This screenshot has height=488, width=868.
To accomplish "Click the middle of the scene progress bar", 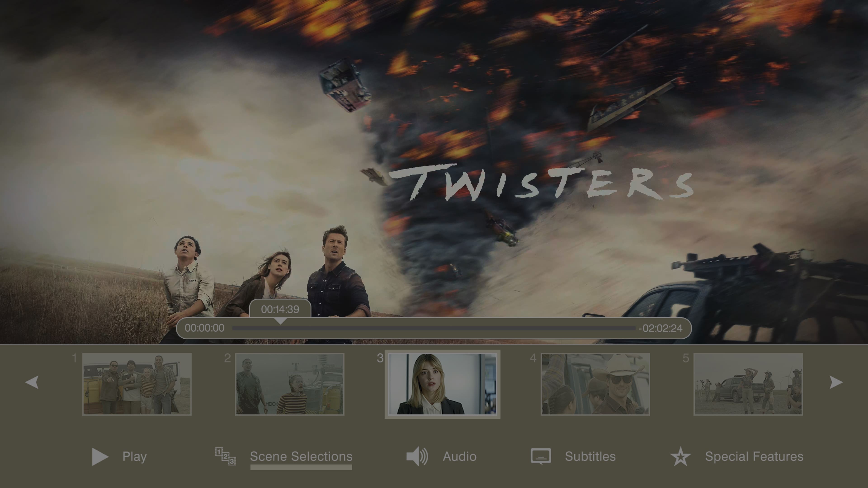I will [434, 328].
